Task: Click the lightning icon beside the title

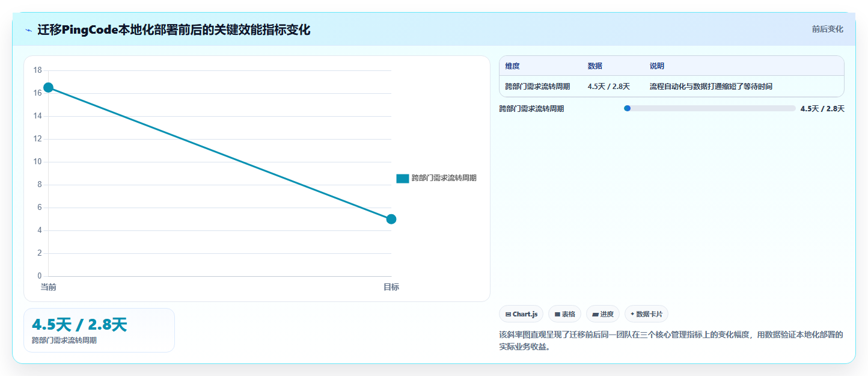Action: coord(28,30)
